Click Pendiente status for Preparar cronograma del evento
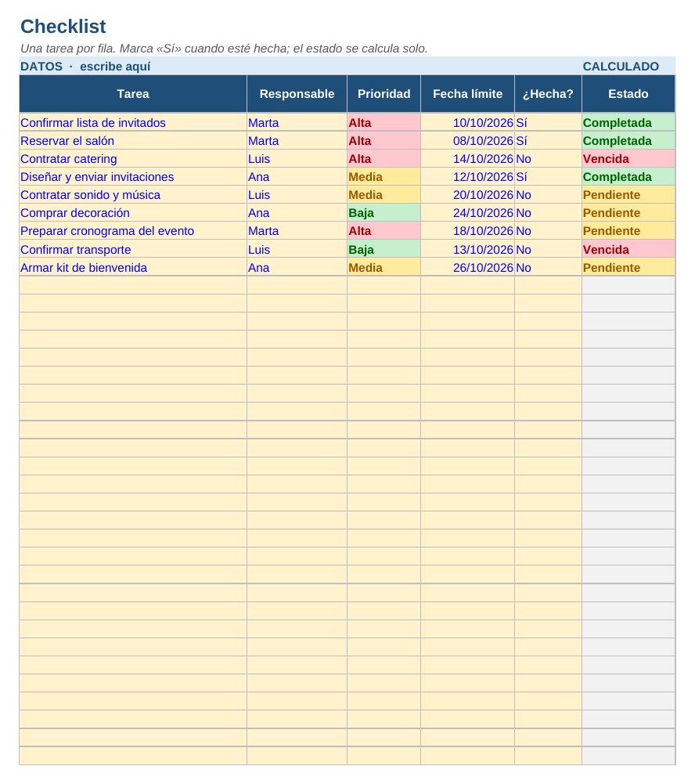Image resolution: width=695 pixels, height=784 pixels. [x=628, y=230]
